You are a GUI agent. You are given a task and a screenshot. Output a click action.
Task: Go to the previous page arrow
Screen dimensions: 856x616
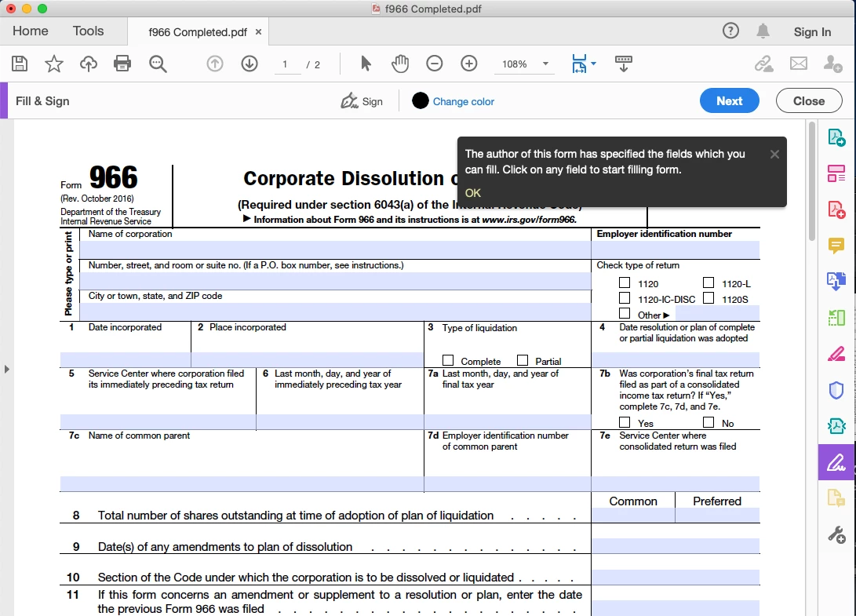[214, 64]
